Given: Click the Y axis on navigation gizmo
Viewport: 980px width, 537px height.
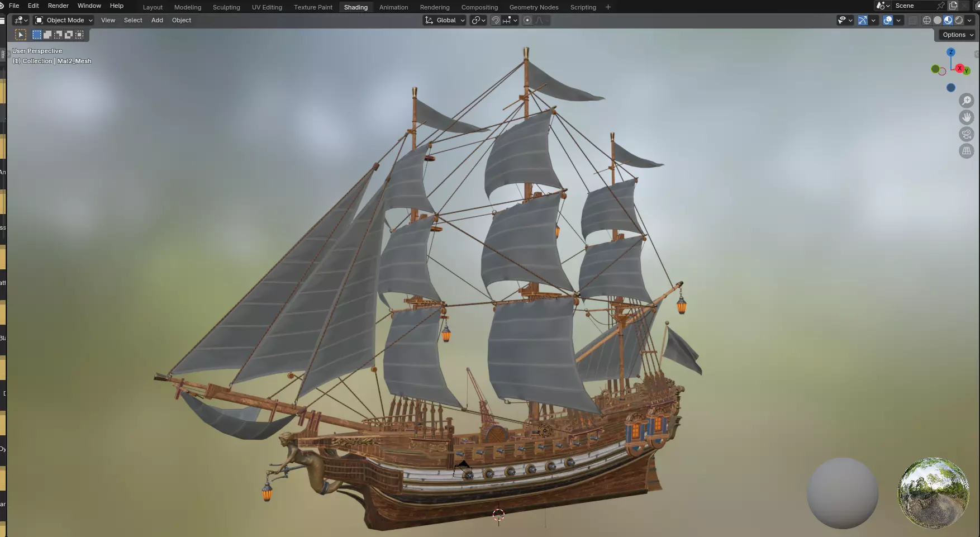Looking at the screenshot, I should 967,71.
